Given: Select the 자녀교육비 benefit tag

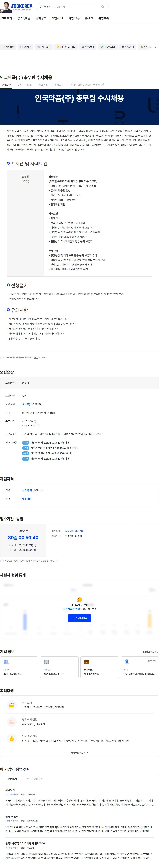Looking at the screenshot, I should click(128, 47).
